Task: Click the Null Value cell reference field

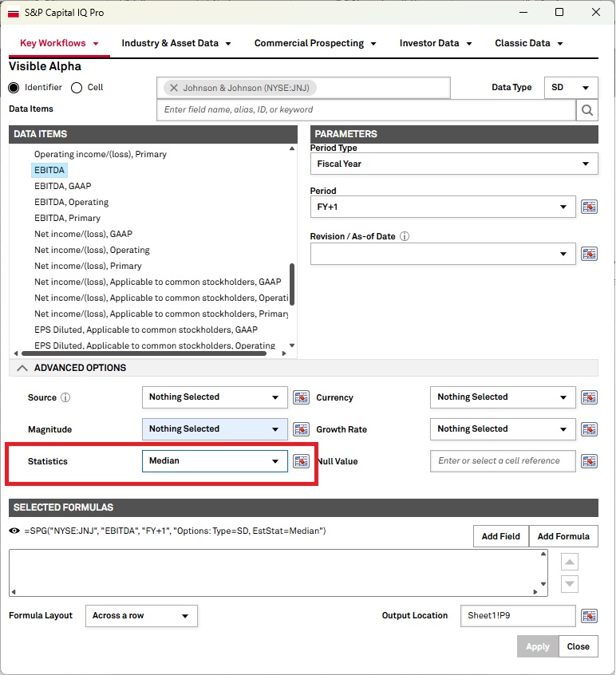Action: 503,461
